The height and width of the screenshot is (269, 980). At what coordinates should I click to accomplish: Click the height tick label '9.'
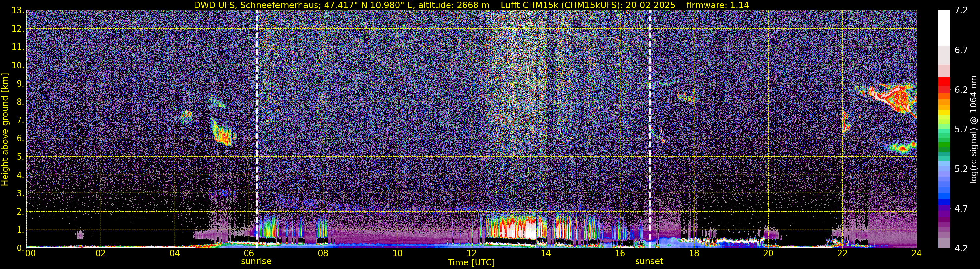click(20, 83)
